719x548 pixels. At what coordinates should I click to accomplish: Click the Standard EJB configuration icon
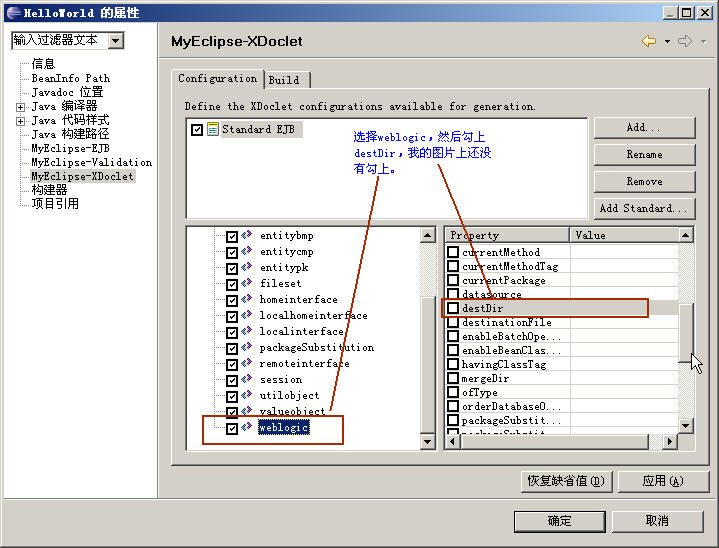click(213, 129)
